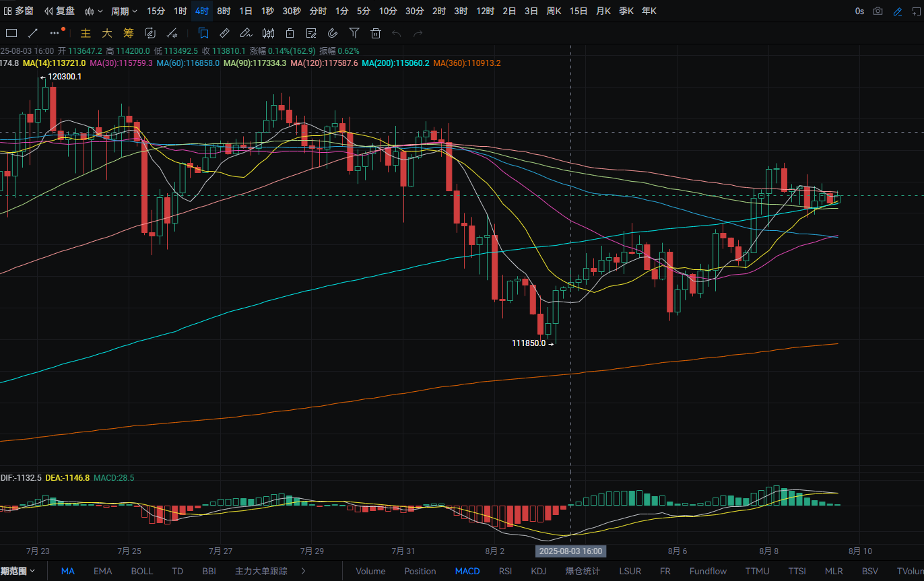924x581 pixels.
Task: Click the lock drawings icon
Action: pos(290,33)
